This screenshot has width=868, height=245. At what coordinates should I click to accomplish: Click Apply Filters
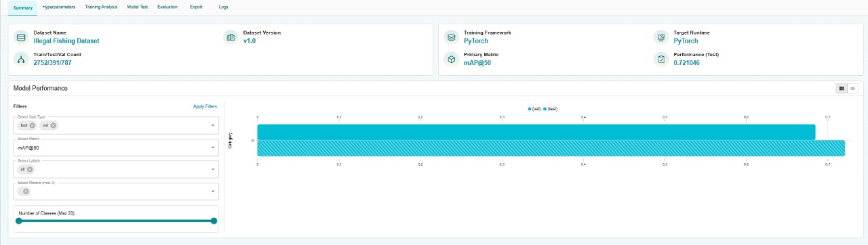pyautogui.click(x=205, y=106)
